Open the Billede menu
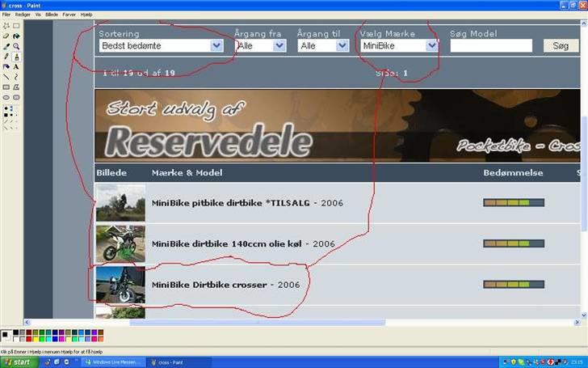Screen dimensions: 588x368 pyautogui.click(x=52, y=15)
